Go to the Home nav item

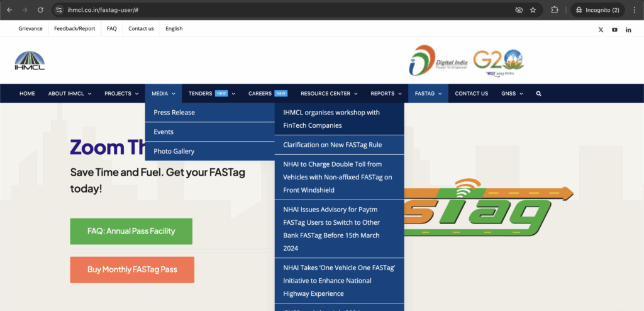coord(27,94)
